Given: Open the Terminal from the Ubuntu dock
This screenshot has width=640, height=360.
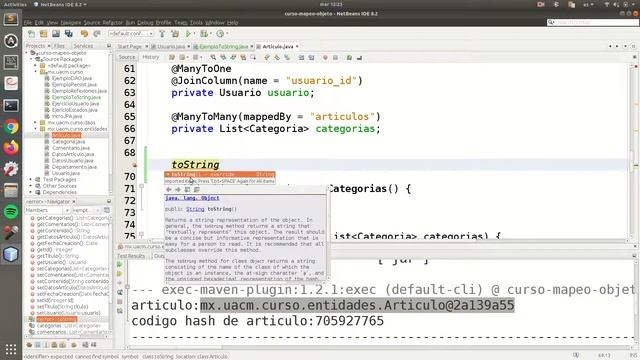Looking at the screenshot, I should tap(11, 106).
